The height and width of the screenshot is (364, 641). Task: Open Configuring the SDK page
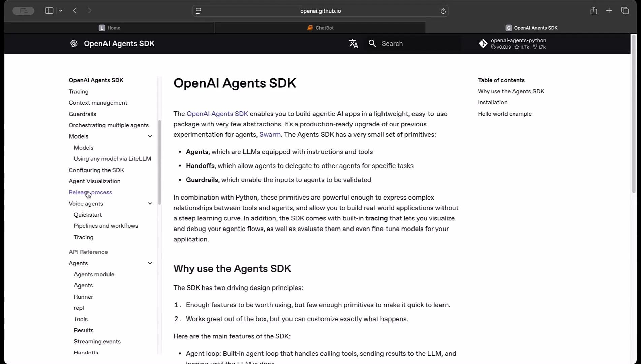[96, 170]
